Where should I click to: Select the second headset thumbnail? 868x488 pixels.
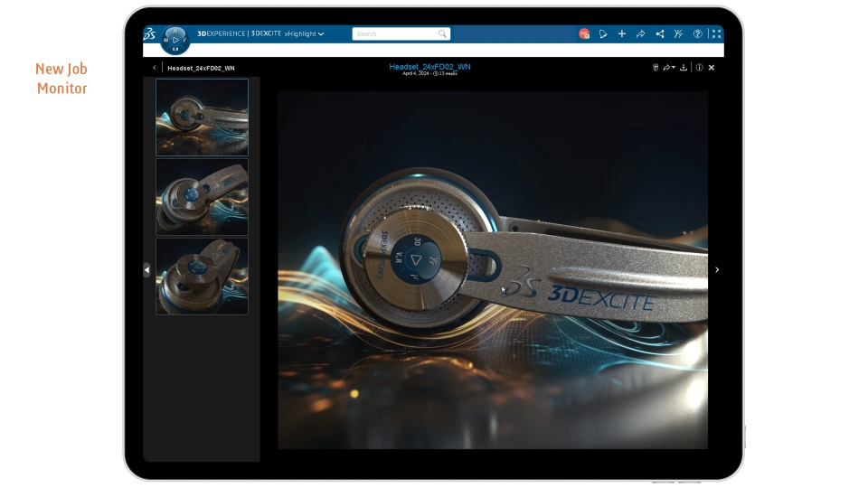pyautogui.click(x=202, y=197)
